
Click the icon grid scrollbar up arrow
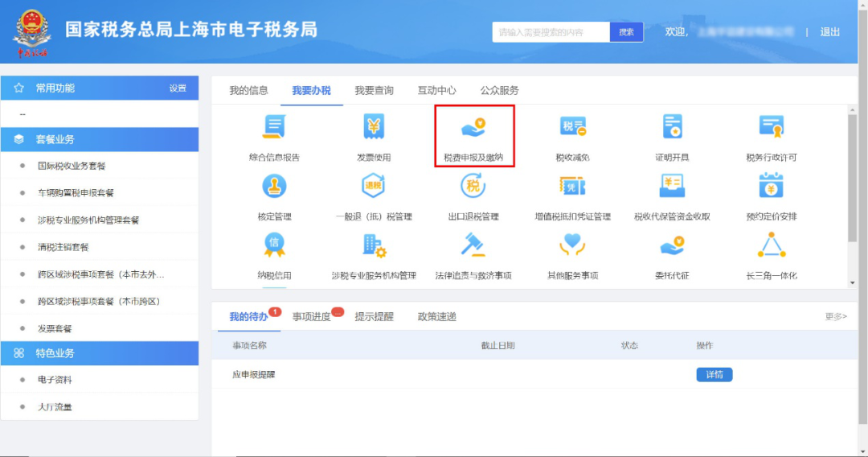(853, 110)
